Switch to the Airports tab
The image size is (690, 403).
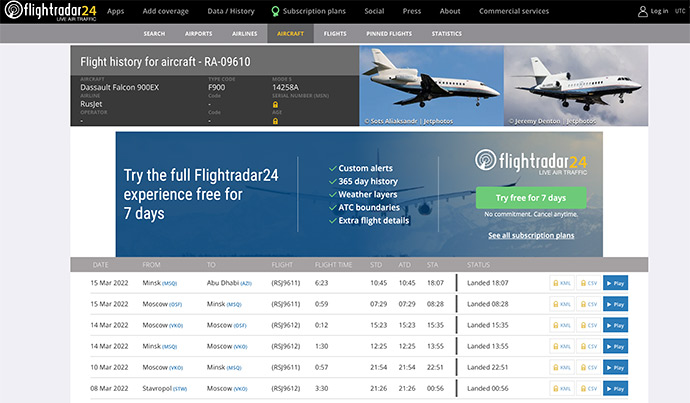point(201,33)
